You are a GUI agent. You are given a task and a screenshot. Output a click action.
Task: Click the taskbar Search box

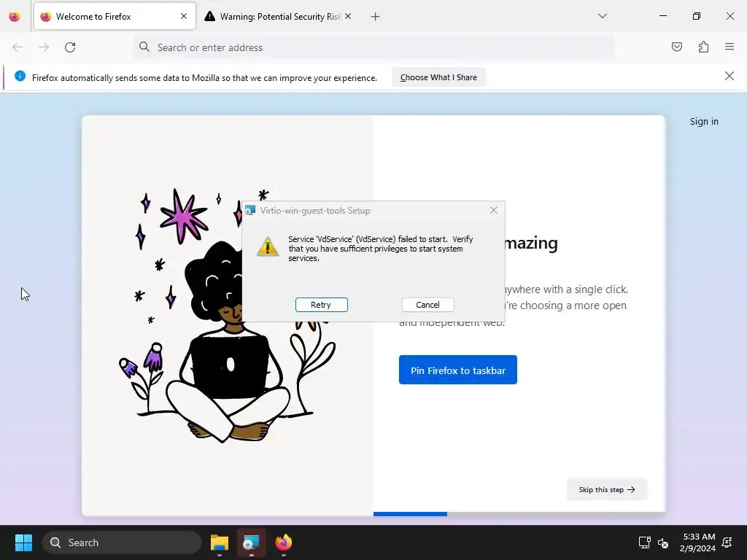[x=122, y=542]
